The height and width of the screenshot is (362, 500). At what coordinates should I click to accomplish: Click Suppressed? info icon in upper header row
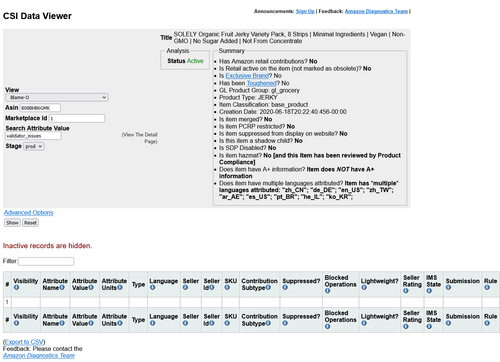285,288
